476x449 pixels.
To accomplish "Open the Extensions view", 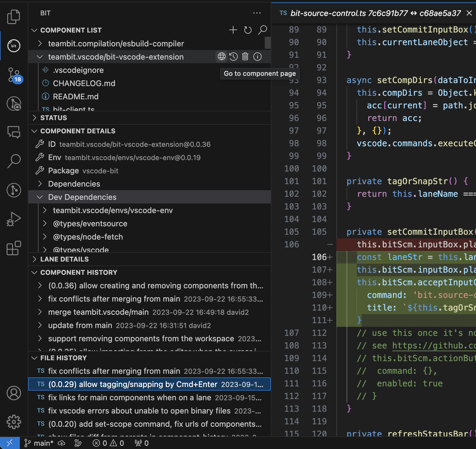I will click(14, 248).
